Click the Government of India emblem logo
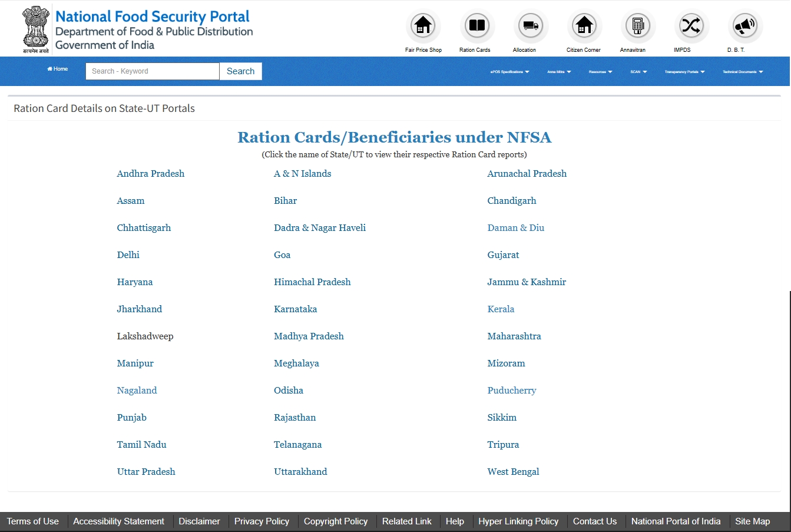Viewport: 791px width, 532px height. click(x=36, y=29)
